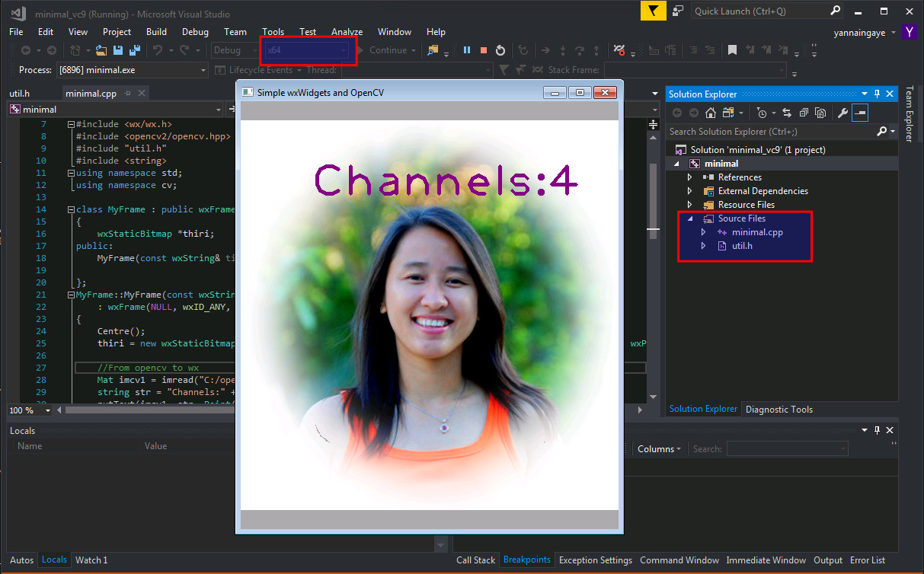Click the Home icon in Solution Explorer

click(x=711, y=113)
